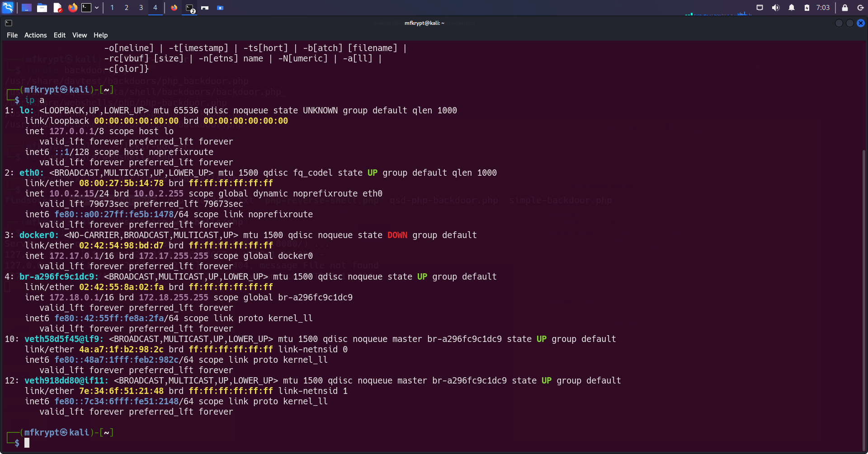Viewport: 868px width, 454px height.
Task: Open the Actions menu
Action: tap(35, 35)
